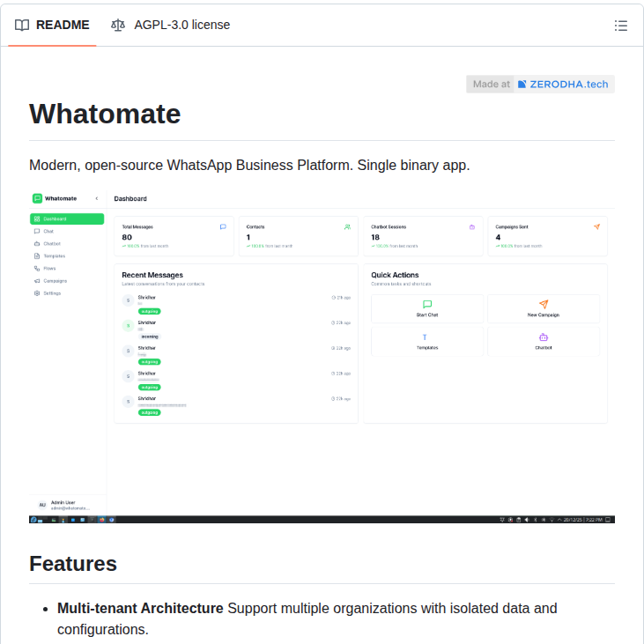Open Campaigns from the sidebar
This screenshot has width=644, height=644.
pos(55,280)
